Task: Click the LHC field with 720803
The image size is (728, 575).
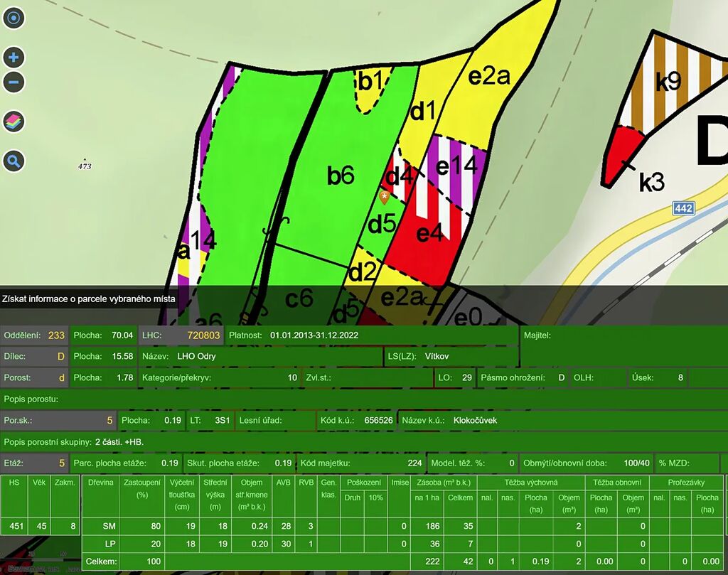Action: (181, 335)
